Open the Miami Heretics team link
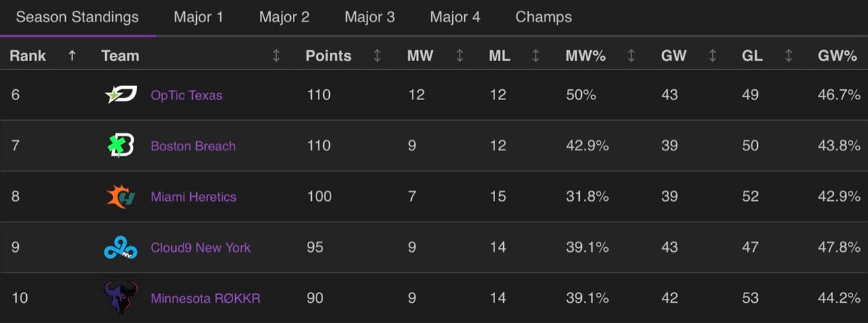 coord(193,197)
